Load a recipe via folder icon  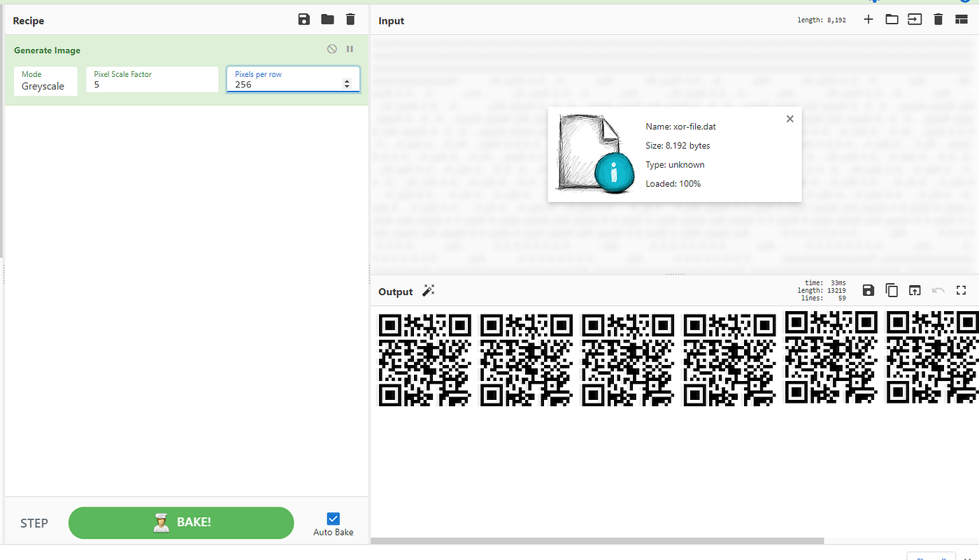pyautogui.click(x=327, y=20)
